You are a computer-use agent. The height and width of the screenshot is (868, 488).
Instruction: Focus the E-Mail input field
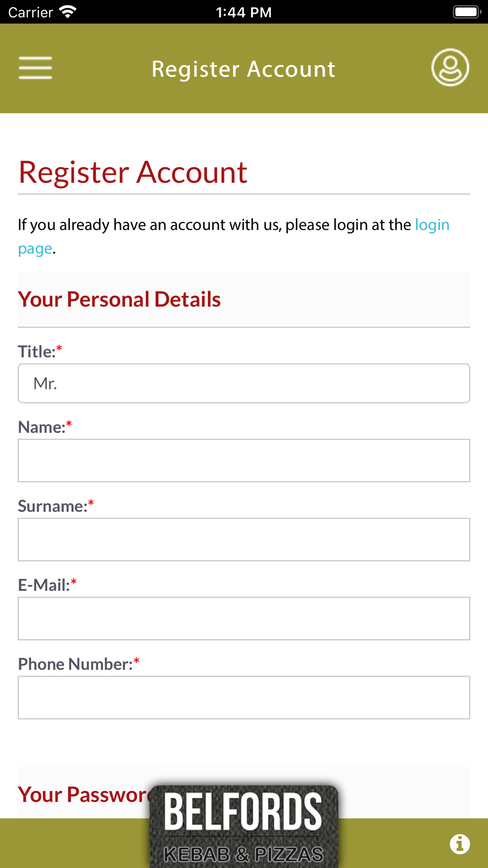tap(244, 619)
